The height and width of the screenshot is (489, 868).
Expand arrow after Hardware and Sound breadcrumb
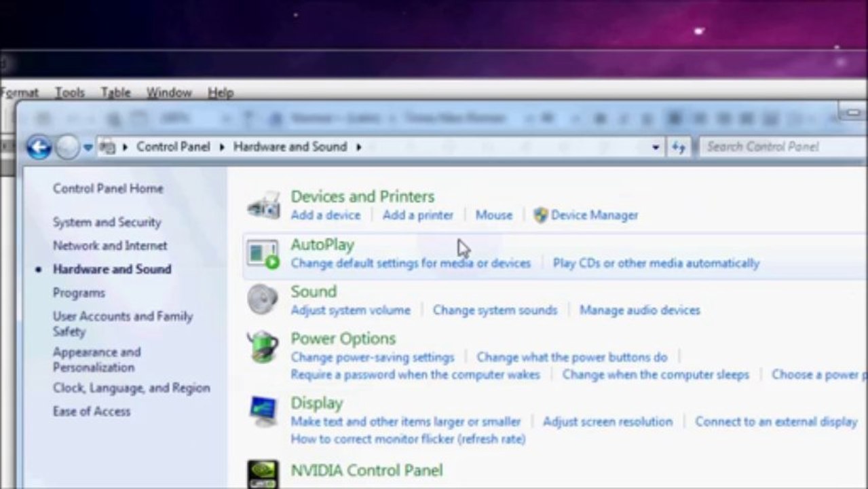(x=358, y=147)
